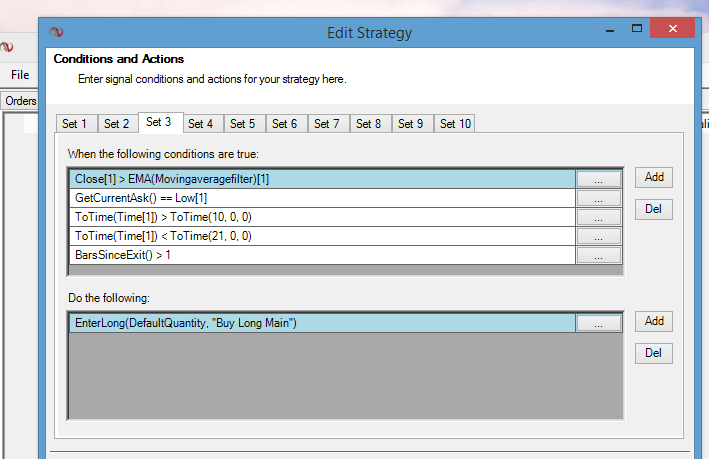This screenshot has height=459, width=709.
Task: Delete the selected EnterLong action
Action: 654,354
